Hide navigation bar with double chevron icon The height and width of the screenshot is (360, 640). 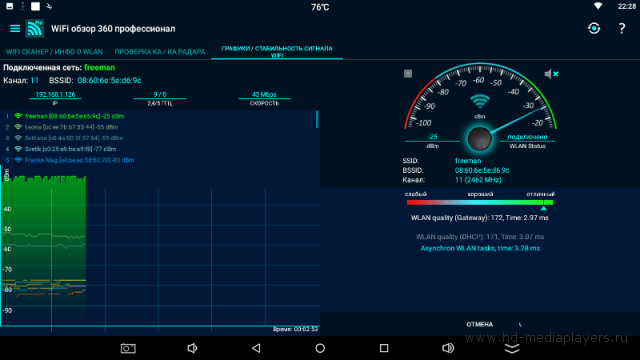tap(512, 348)
